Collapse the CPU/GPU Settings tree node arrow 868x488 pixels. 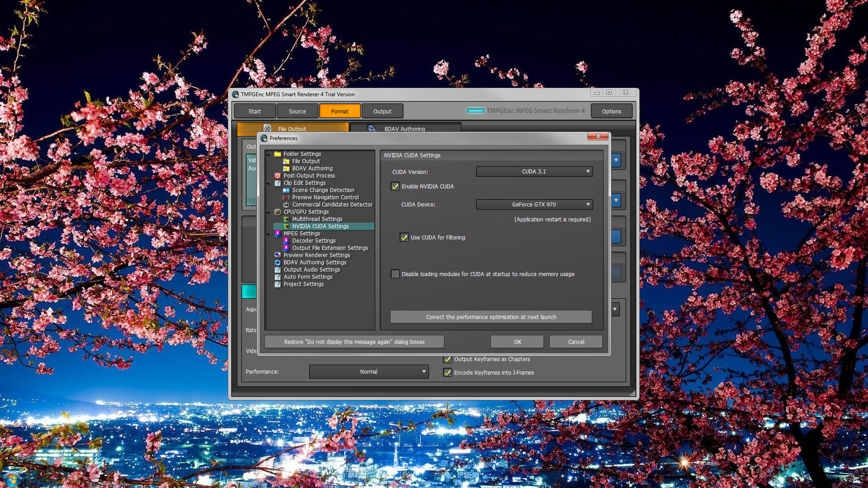tap(269, 212)
